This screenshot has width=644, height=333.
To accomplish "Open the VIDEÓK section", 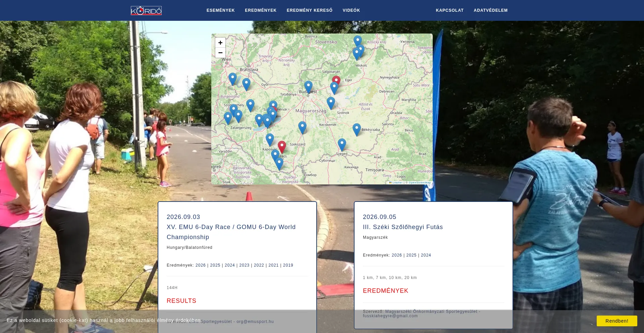I will pyautogui.click(x=351, y=10).
